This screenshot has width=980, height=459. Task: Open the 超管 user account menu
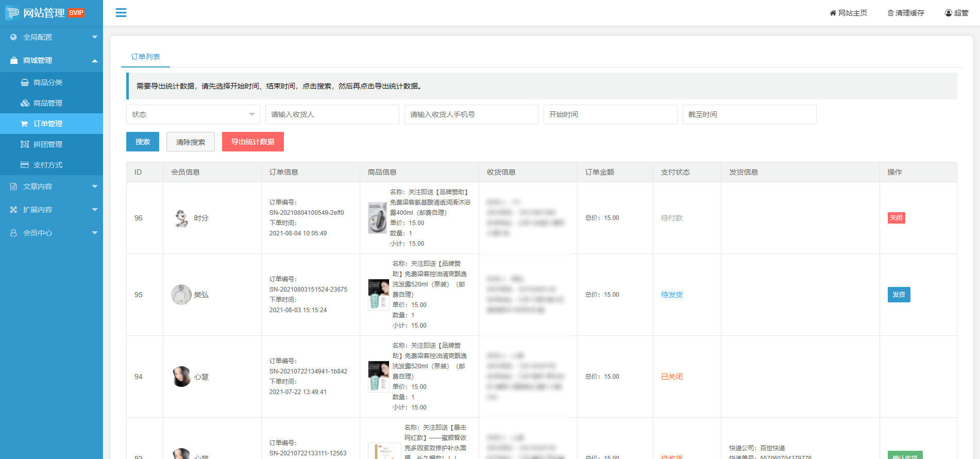coord(956,13)
